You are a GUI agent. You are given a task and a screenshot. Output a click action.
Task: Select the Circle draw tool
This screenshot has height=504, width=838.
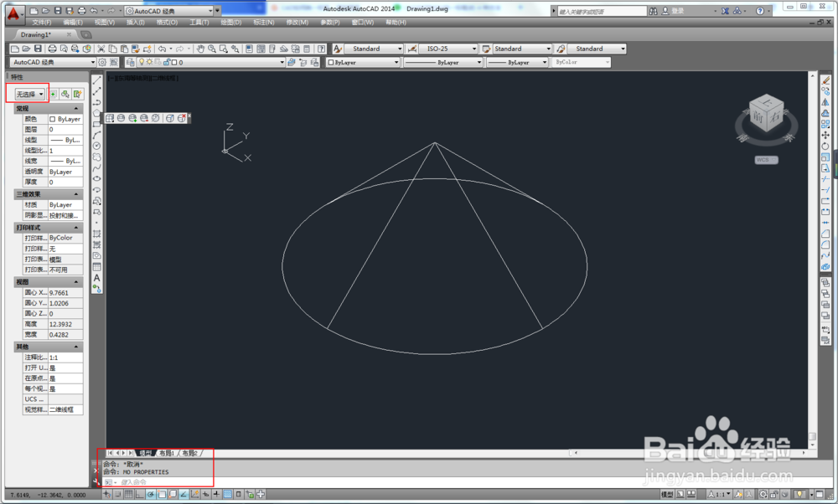coord(96,146)
